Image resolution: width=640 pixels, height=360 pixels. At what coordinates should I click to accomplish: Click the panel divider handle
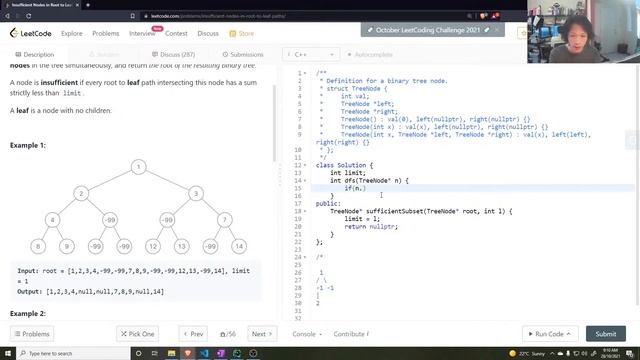tap(280, 175)
